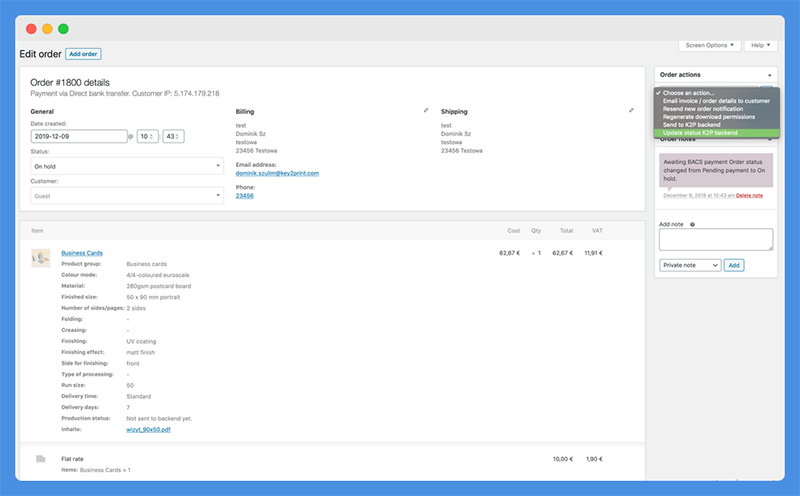Select Resend new order notification
The image size is (800, 496).
(x=717, y=109)
